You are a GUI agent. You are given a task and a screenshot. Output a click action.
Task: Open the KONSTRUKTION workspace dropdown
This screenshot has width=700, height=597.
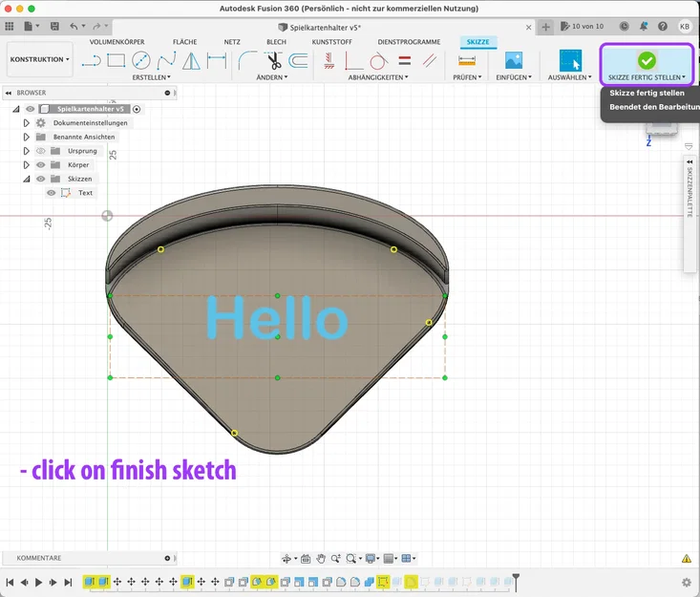(39, 59)
